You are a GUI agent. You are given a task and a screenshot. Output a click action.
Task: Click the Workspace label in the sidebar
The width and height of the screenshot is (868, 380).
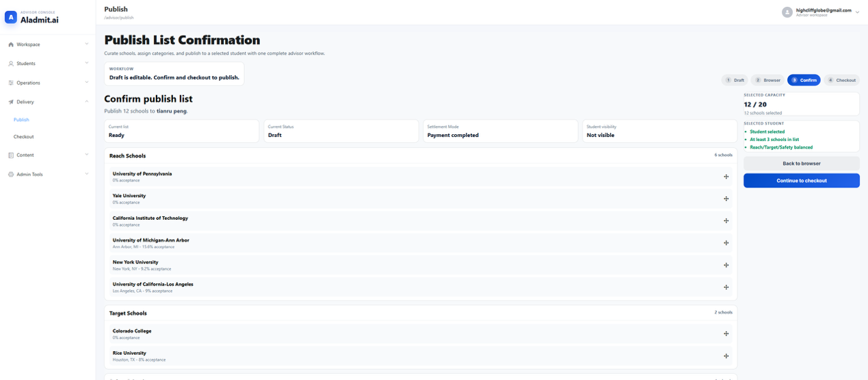(x=28, y=45)
